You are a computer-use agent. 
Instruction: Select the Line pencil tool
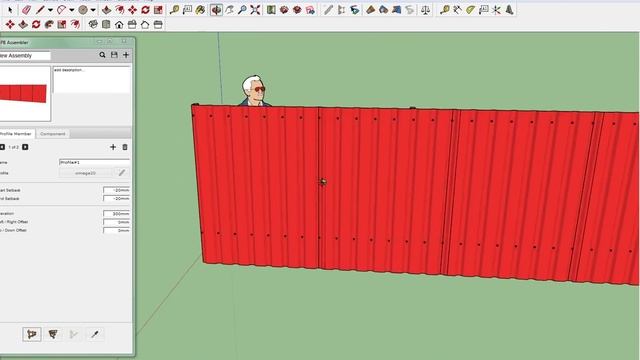pyautogui.click(x=40, y=10)
